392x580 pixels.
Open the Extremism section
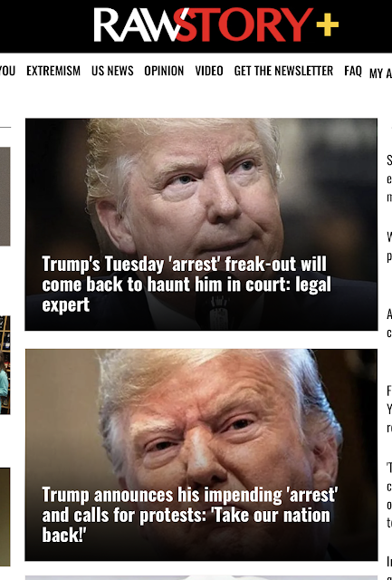[x=53, y=71]
